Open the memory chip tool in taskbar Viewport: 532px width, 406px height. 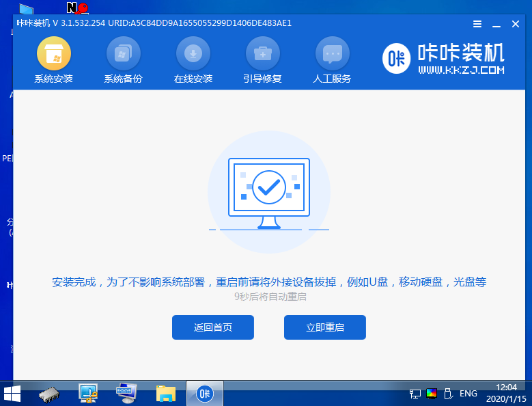pos(50,393)
